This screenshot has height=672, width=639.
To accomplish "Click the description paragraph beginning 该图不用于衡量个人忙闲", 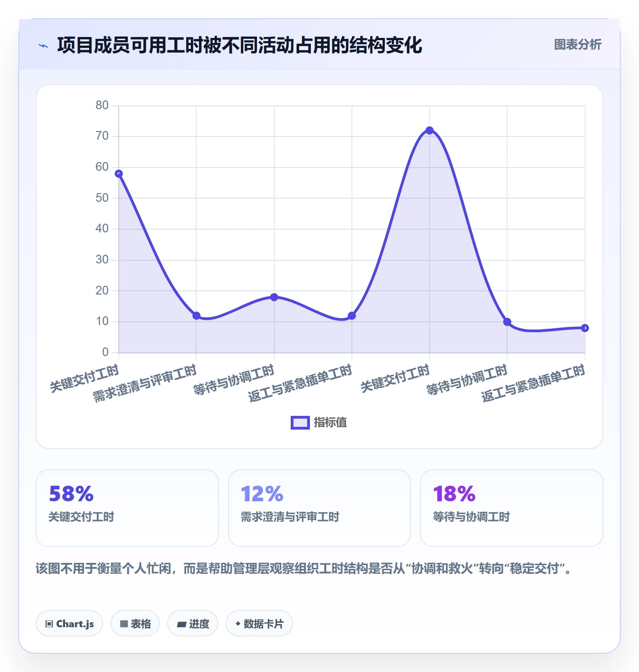I will point(304,568).
